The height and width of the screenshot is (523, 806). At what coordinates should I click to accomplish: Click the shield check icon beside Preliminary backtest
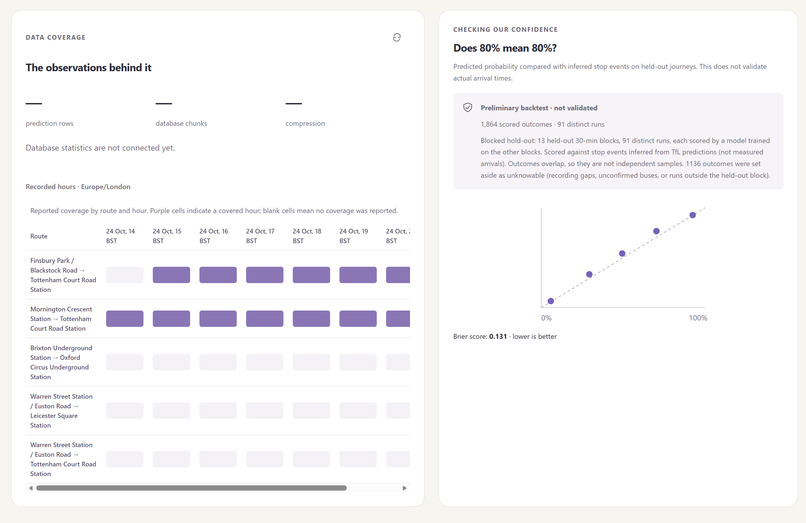point(467,107)
